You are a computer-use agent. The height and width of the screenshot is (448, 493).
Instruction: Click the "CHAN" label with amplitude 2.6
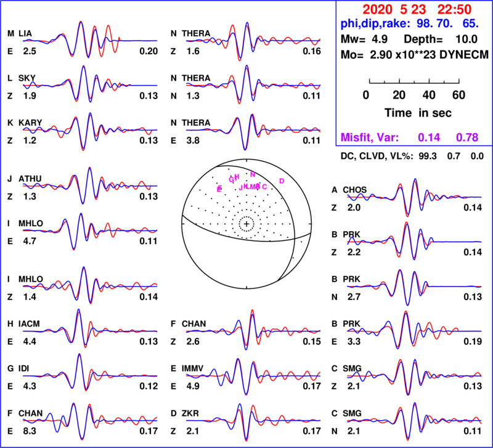[194, 324]
